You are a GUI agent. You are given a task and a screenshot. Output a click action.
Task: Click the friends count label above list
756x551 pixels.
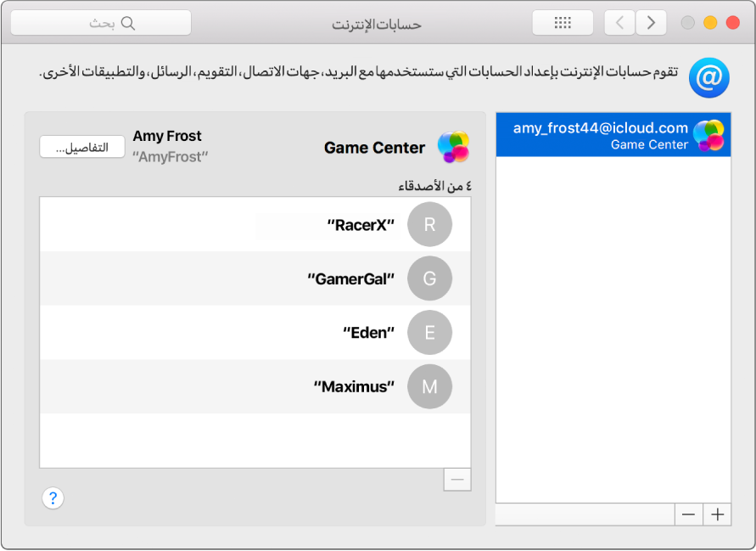click(434, 186)
